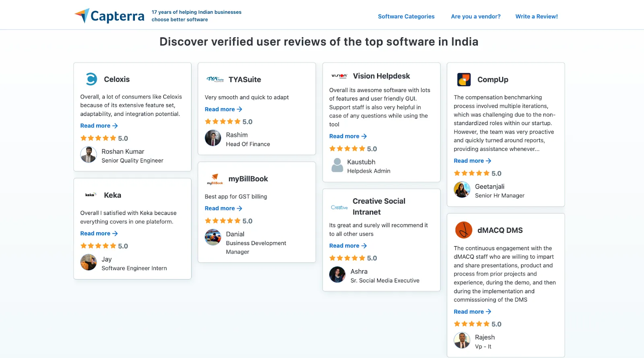Open 'Are you a vendor?' link

pyautogui.click(x=476, y=16)
